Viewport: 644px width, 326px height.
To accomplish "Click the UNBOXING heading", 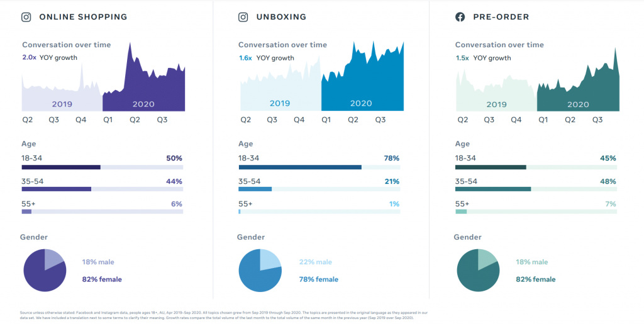I will [281, 17].
